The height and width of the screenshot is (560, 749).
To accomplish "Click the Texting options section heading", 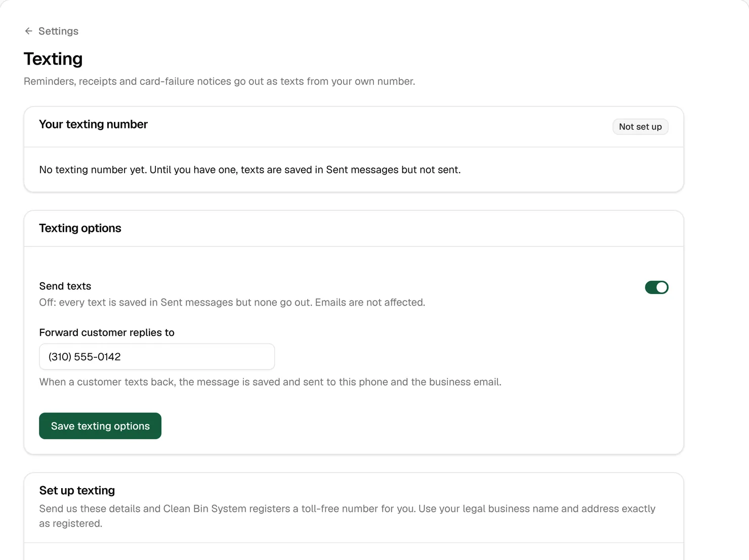I will click(x=80, y=228).
